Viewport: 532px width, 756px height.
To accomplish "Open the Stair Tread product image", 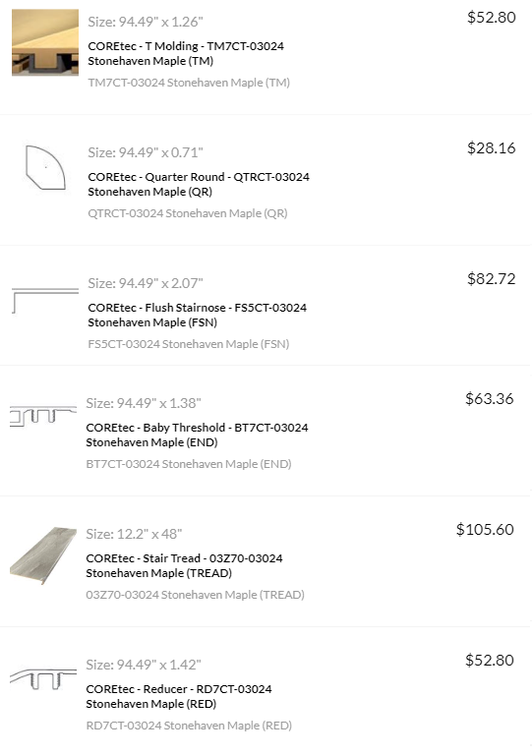I will pos(43,555).
